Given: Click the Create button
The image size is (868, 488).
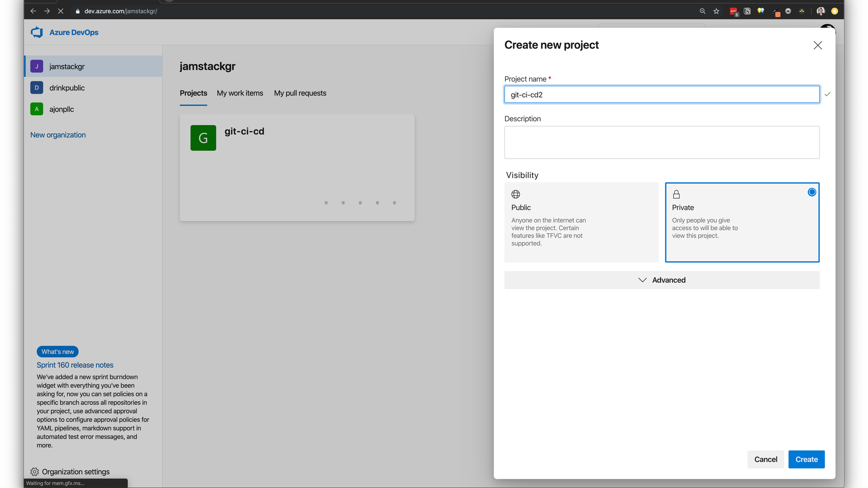Looking at the screenshot, I should pos(806,460).
